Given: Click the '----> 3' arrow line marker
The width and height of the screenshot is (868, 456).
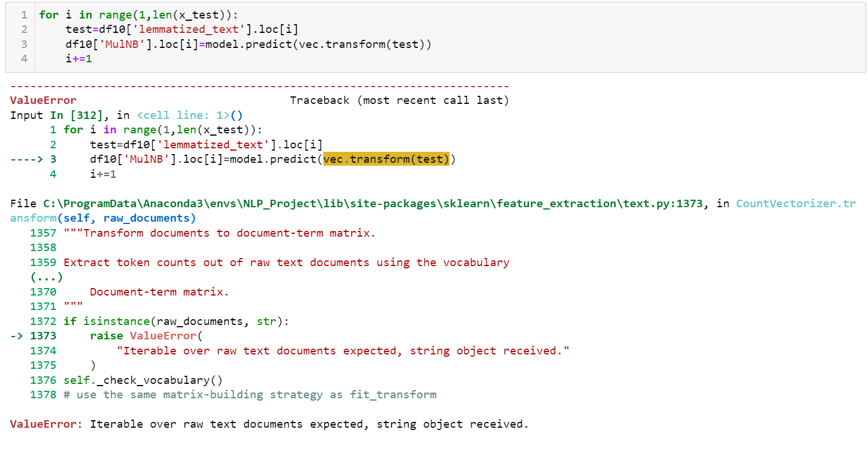Looking at the screenshot, I should coord(33,159).
